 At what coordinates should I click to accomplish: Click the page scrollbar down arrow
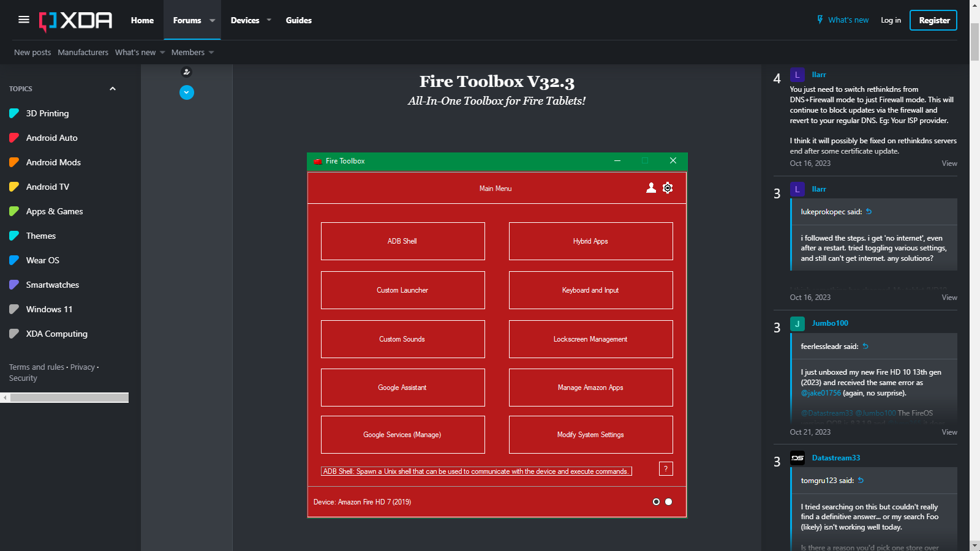(974, 545)
